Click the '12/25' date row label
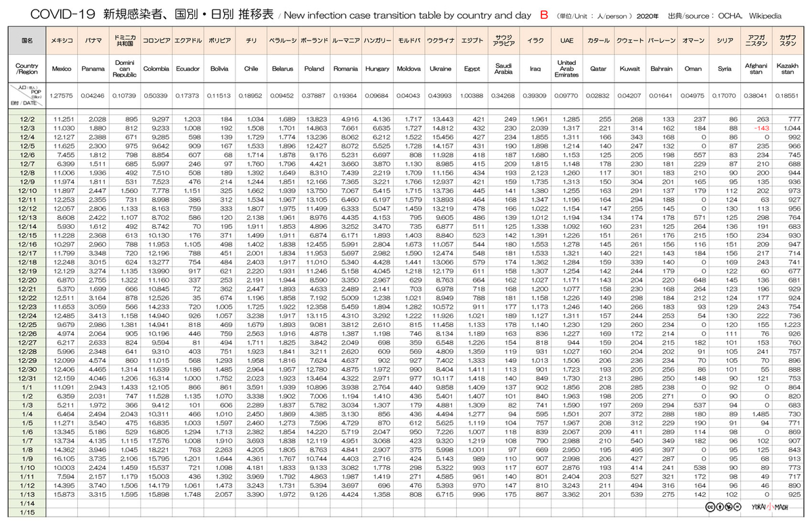Image resolution: width=812 pixels, height=522 pixels. coord(27,324)
